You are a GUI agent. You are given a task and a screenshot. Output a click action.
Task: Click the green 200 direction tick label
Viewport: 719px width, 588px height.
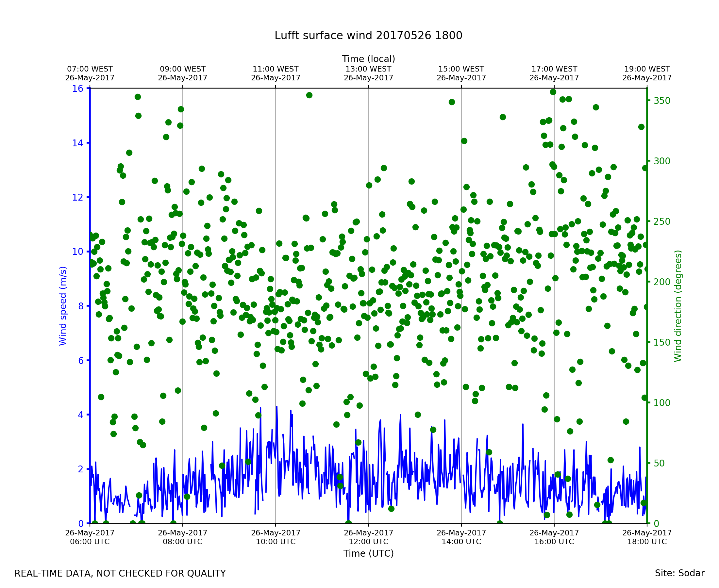coord(662,282)
